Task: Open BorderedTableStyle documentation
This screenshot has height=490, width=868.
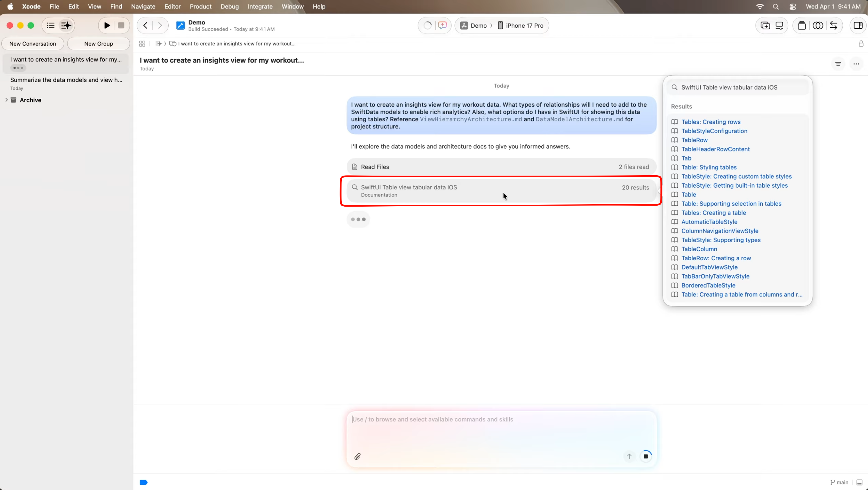Action: point(708,285)
